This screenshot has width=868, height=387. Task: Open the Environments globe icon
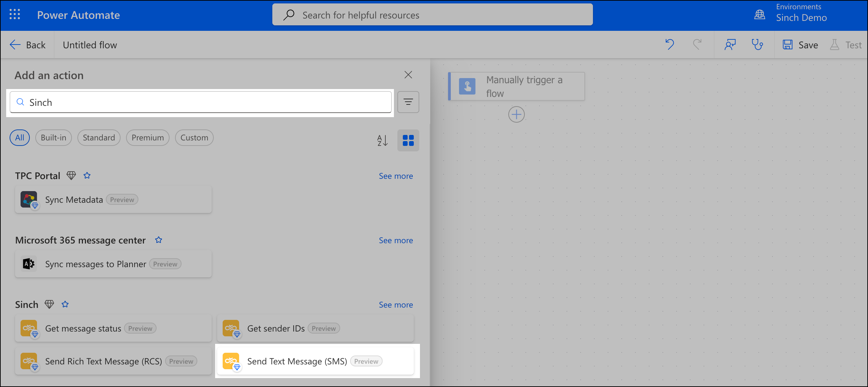tap(760, 15)
